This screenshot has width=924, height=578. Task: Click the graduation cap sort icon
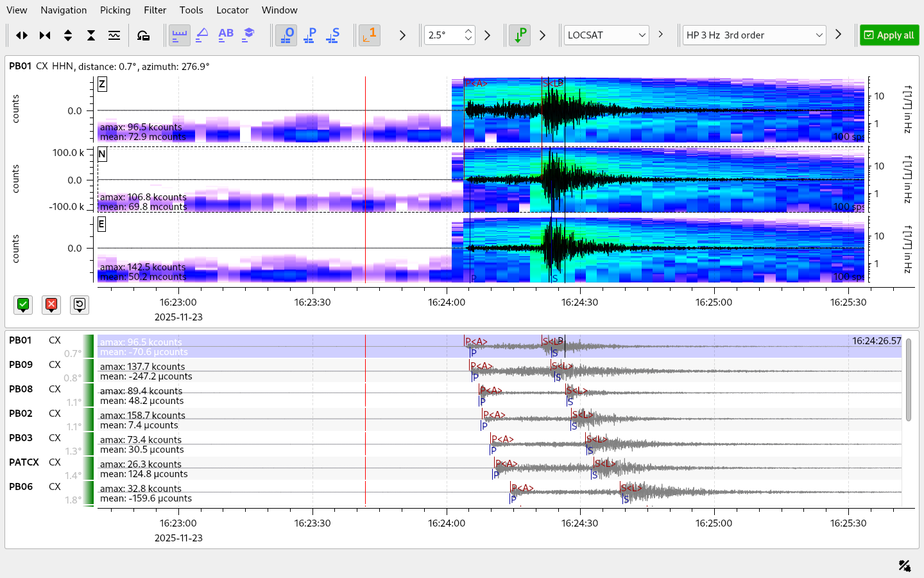pyautogui.click(x=248, y=35)
